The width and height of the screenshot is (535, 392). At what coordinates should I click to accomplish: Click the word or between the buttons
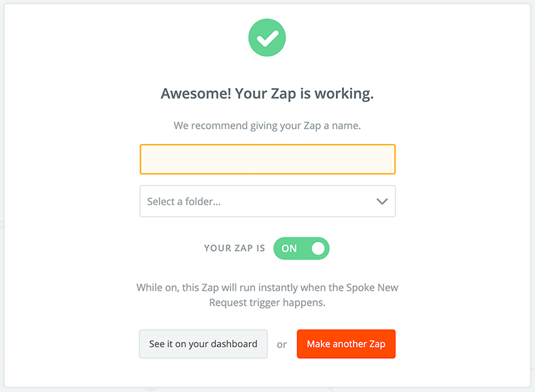[282, 344]
